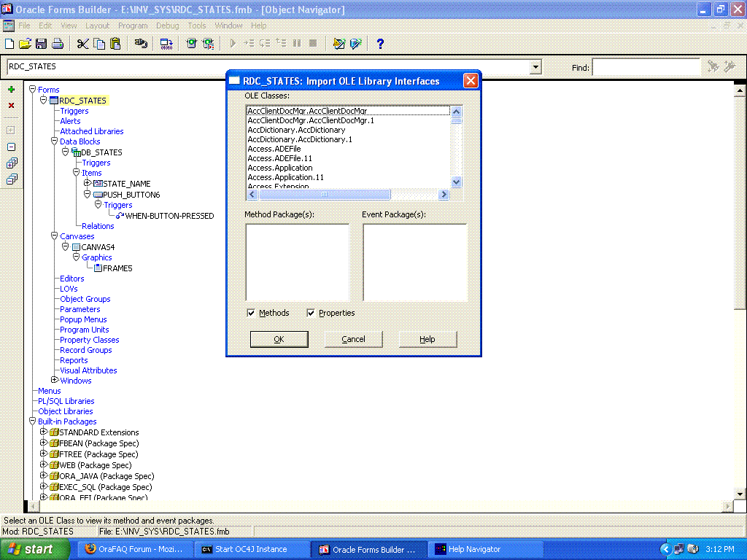Image resolution: width=747 pixels, height=560 pixels.
Task: Select Access.ADEFile in OLE Classes list
Action: [x=274, y=149]
